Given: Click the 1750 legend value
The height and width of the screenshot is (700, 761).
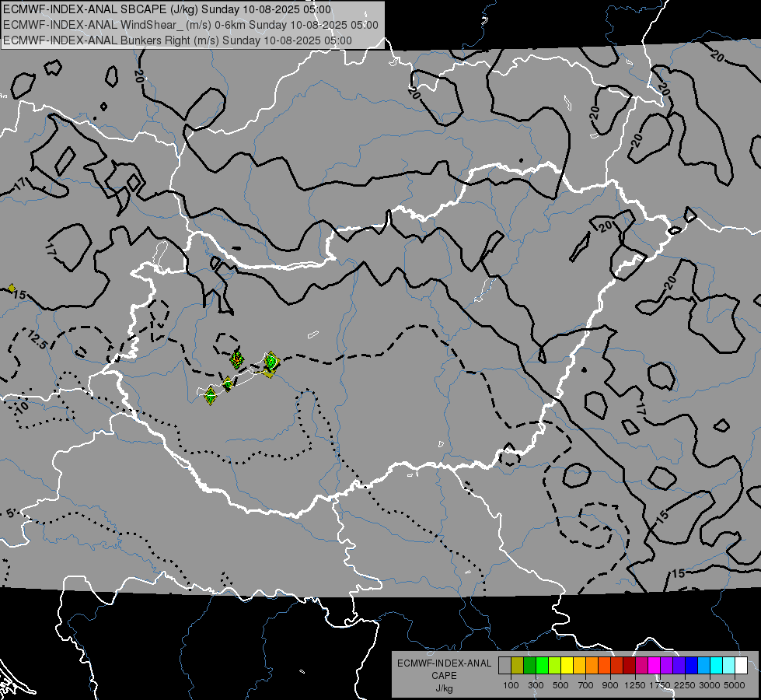Looking at the screenshot, I should pyautogui.click(x=660, y=685).
